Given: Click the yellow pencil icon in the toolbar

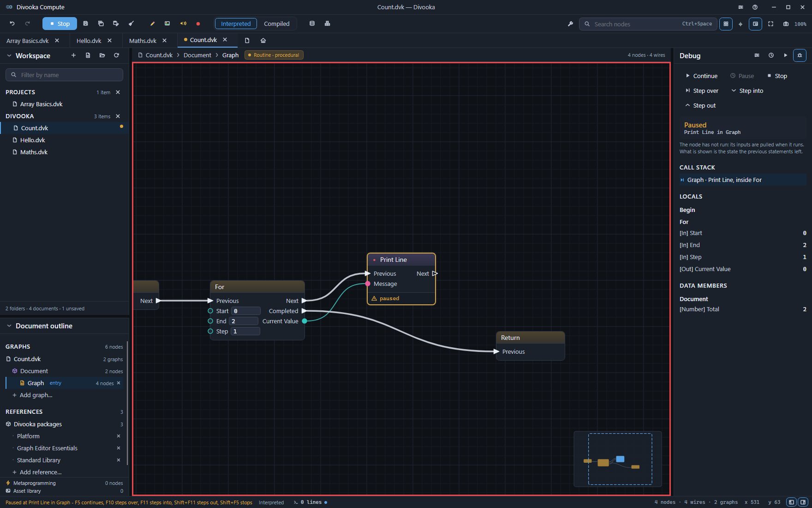Looking at the screenshot, I should (x=152, y=24).
